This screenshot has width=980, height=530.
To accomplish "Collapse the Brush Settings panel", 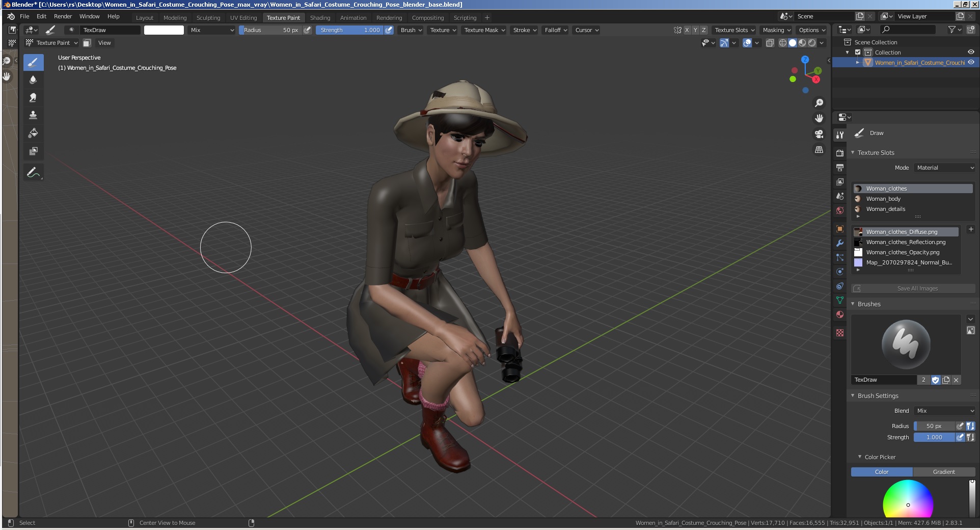I will 878,396.
